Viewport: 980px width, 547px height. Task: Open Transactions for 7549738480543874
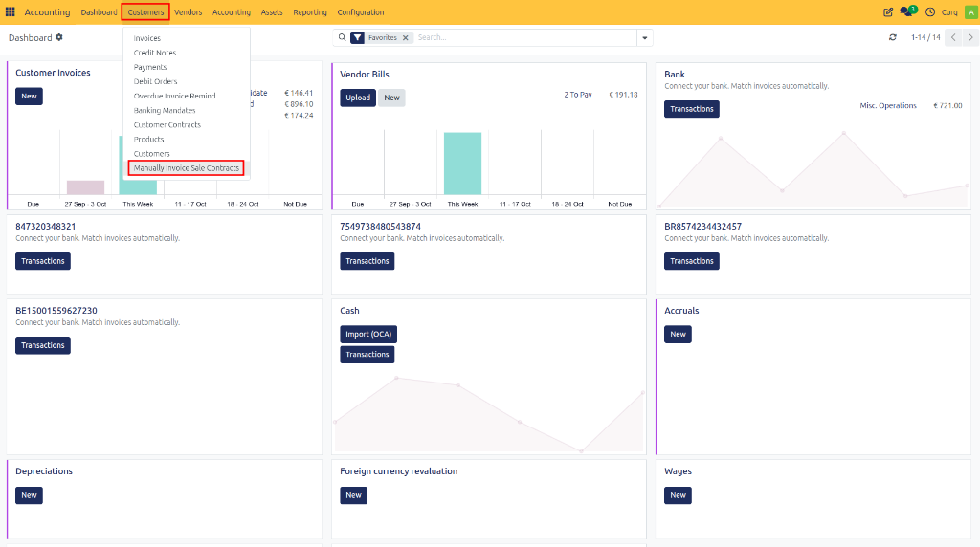pyautogui.click(x=367, y=261)
